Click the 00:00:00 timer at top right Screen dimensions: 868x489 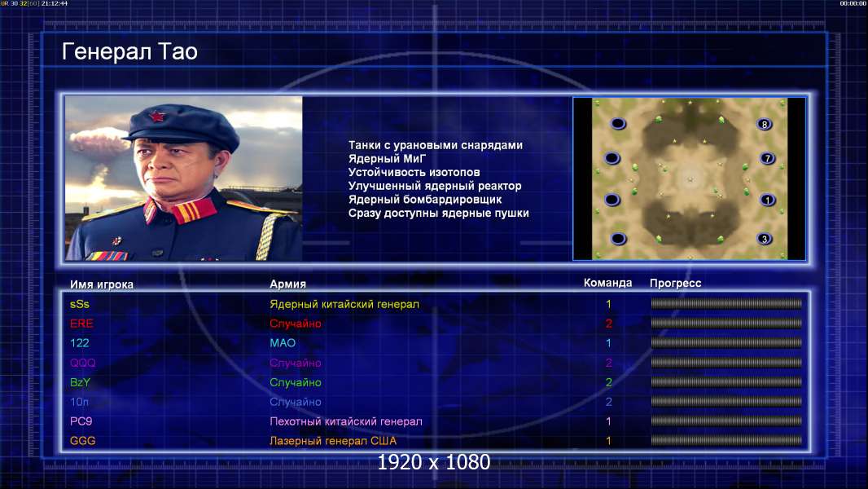click(853, 3)
